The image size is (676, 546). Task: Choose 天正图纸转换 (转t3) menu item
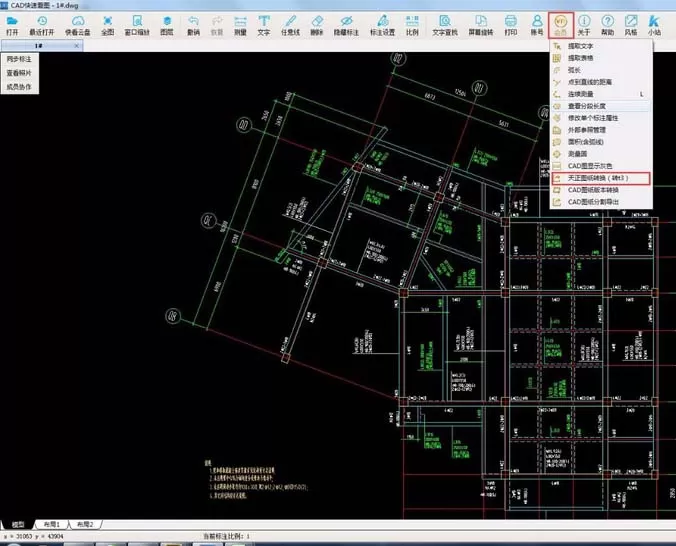point(601,178)
